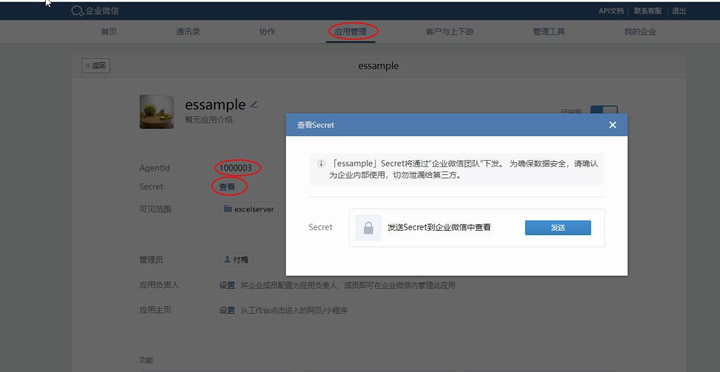
Task: Switch to the 首页 tab
Action: 109,32
